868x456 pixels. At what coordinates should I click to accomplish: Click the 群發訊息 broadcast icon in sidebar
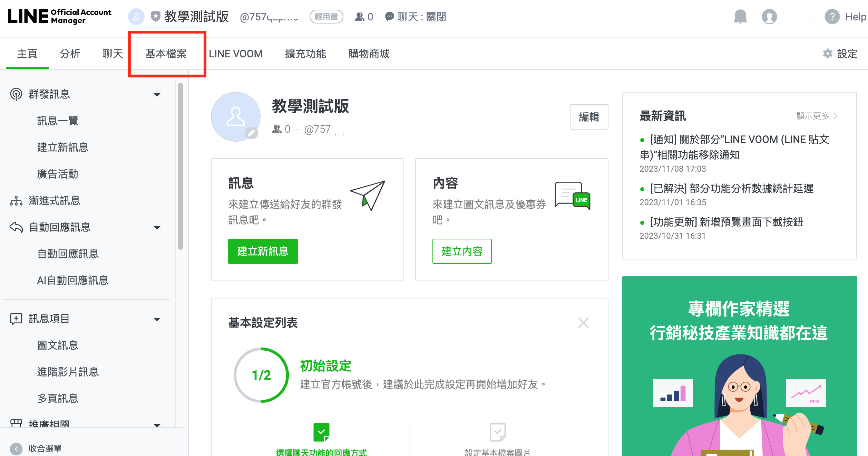pos(16,94)
